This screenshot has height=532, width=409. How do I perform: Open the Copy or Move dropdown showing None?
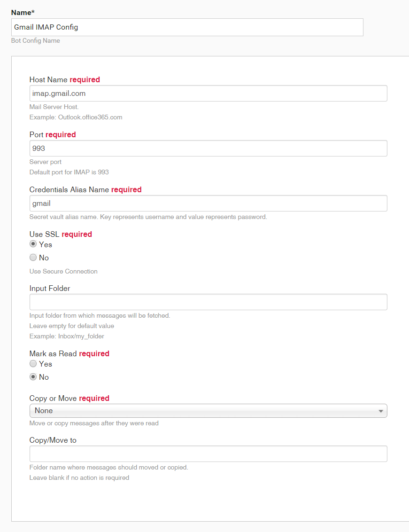[208, 411]
